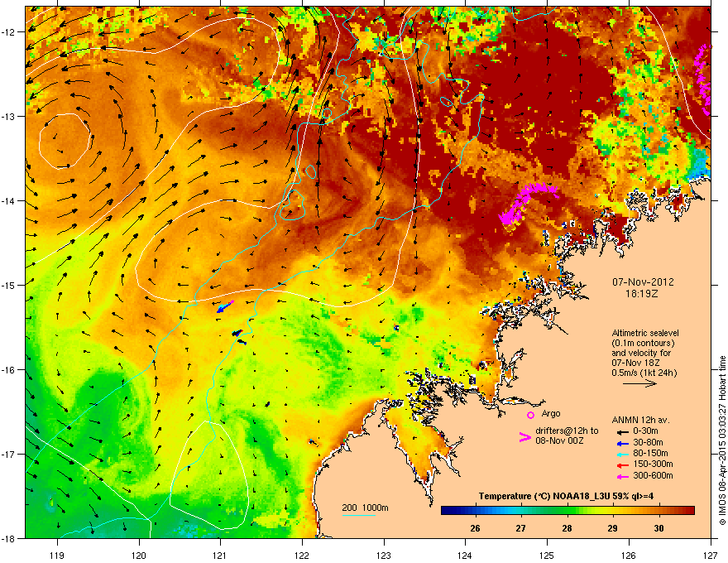Click the '-18' latitude axis label
Screen dimensions: 728x563
point(8,539)
